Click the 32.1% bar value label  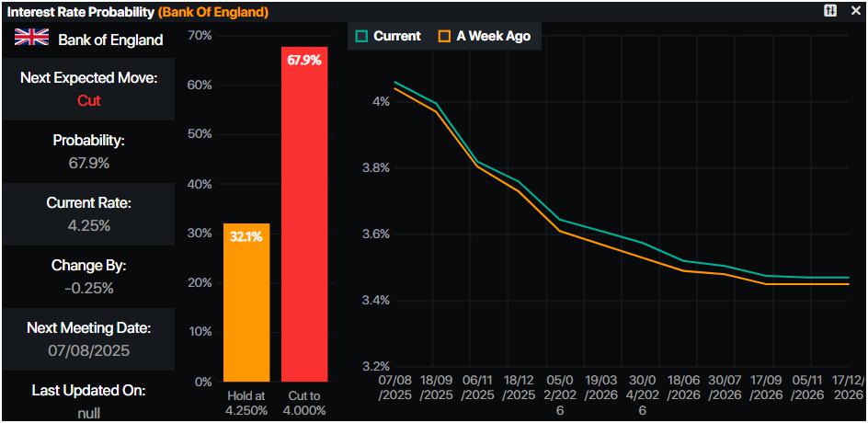click(x=246, y=237)
